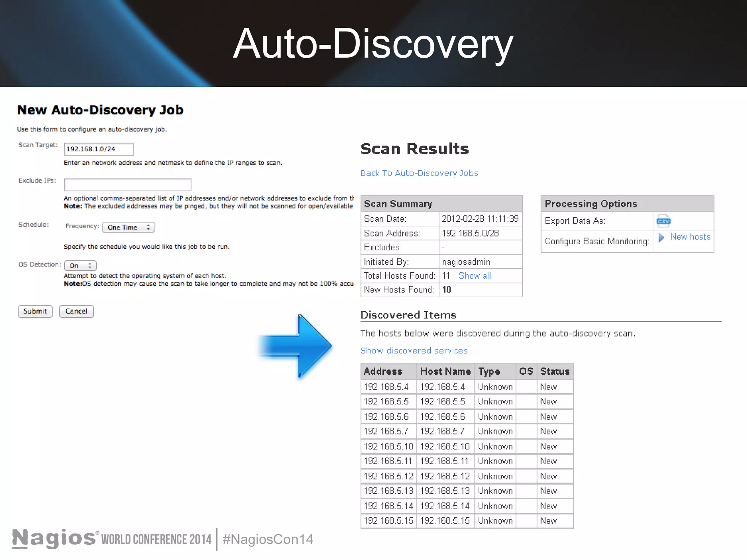Click the Scan Target input field

(x=99, y=149)
